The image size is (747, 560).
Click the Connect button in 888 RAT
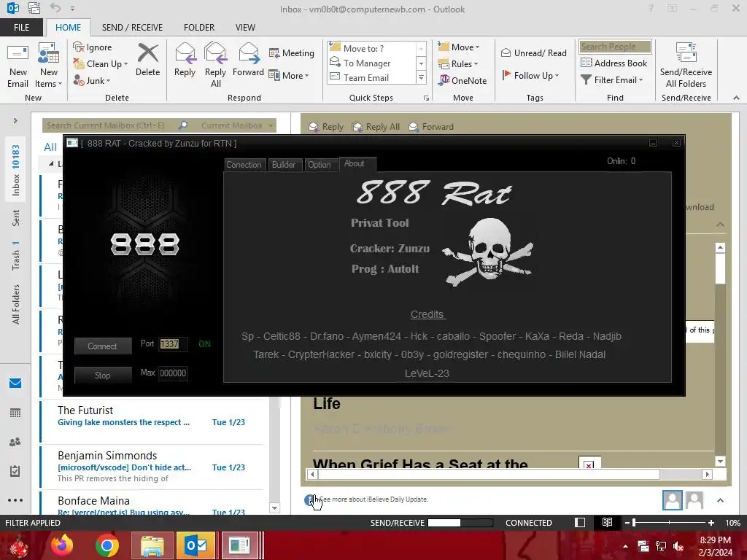102,346
